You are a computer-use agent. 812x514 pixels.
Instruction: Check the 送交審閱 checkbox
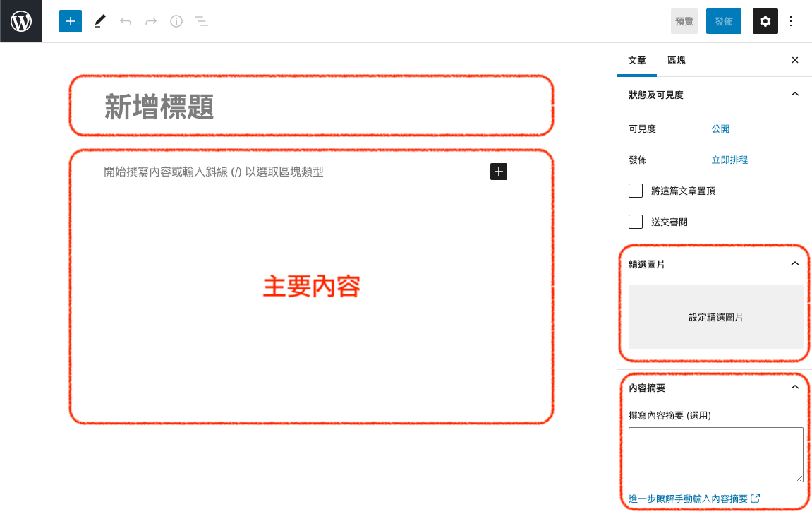636,222
